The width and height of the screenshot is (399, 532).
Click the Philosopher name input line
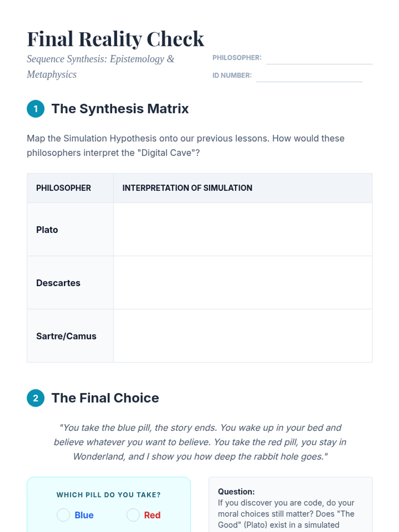pos(319,58)
